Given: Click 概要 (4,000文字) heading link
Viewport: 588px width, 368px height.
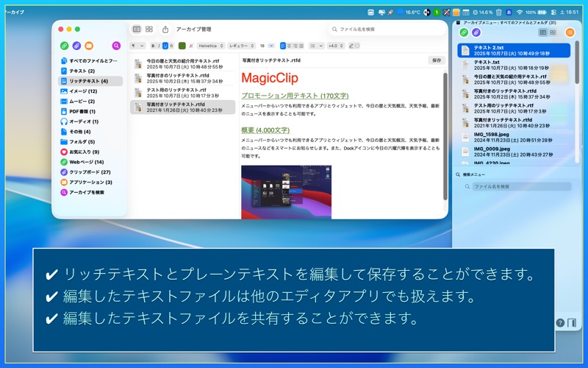Looking at the screenshot, I should 265,130.
